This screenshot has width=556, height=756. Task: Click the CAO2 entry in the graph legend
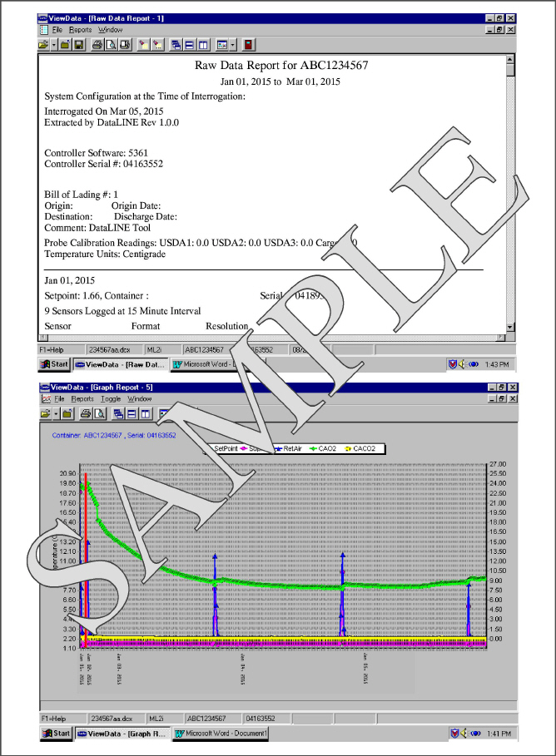click(x=323, y=449)
